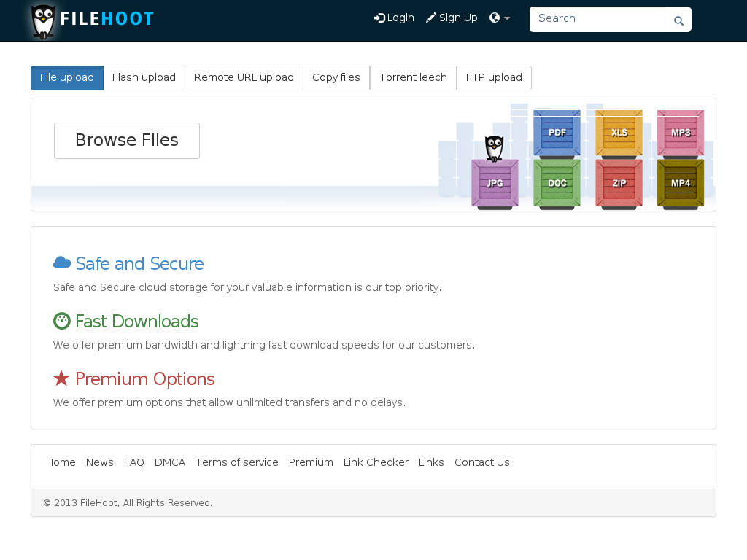Open Terms of service footer link

coord(237,462)
